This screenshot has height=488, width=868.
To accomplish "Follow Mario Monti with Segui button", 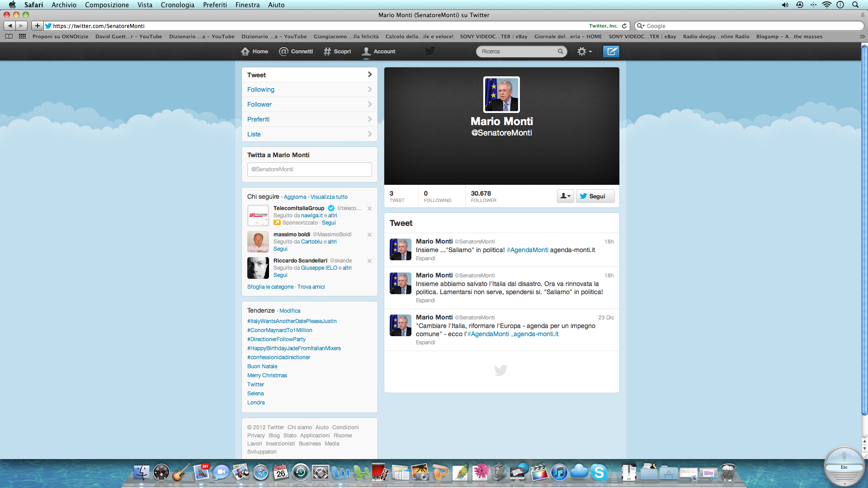I will 595,196.
